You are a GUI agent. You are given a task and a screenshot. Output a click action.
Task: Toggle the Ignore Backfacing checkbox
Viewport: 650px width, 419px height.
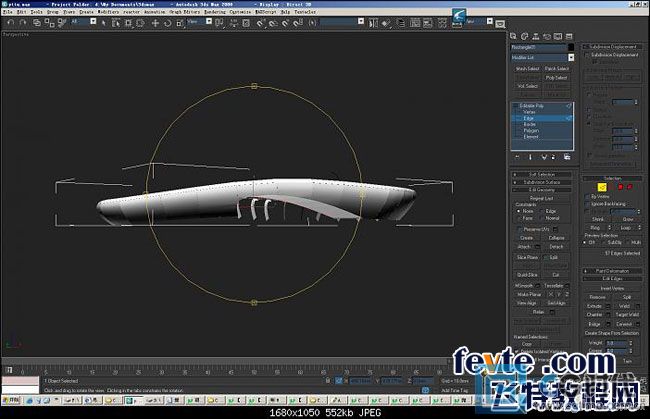587,204
